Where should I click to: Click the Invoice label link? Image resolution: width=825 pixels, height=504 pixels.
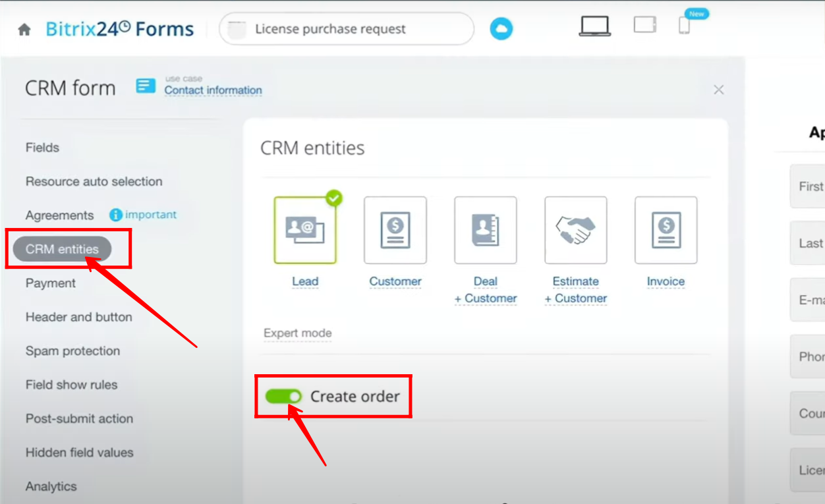click(666, 281)
